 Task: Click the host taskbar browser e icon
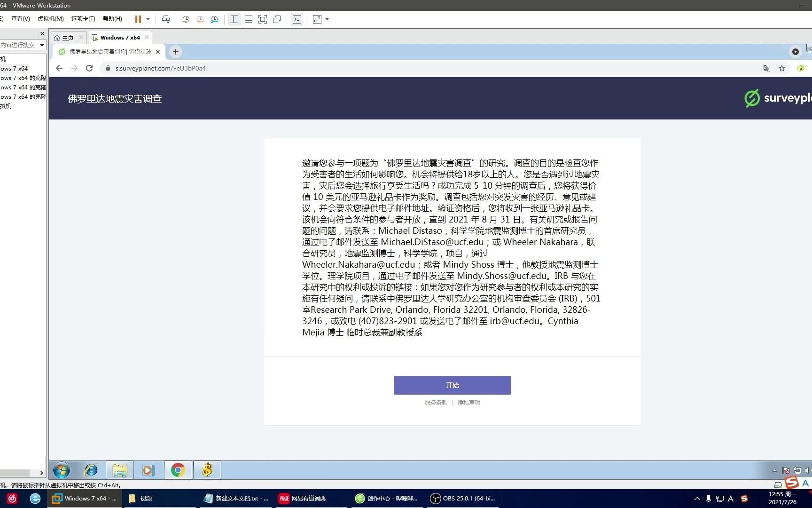35,499
